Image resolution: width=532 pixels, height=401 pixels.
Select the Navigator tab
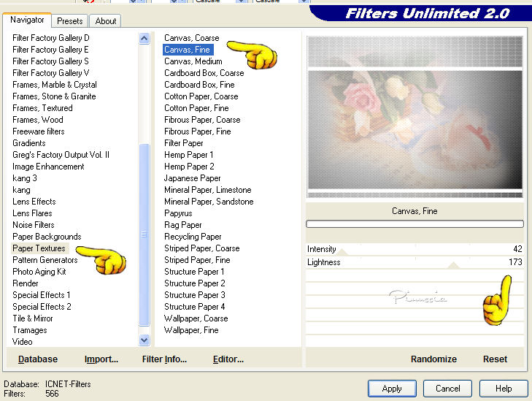click(27, 20)
